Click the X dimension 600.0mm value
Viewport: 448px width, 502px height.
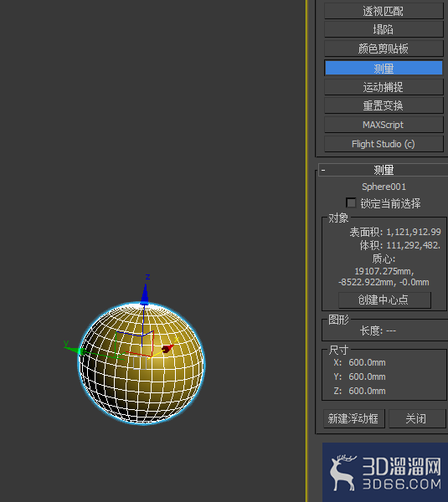(x=367, y=362)
